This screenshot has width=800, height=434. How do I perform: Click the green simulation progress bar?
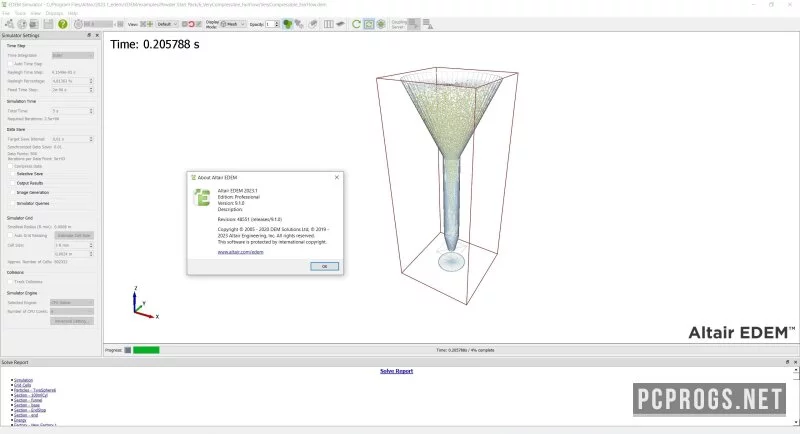(146, 350)
